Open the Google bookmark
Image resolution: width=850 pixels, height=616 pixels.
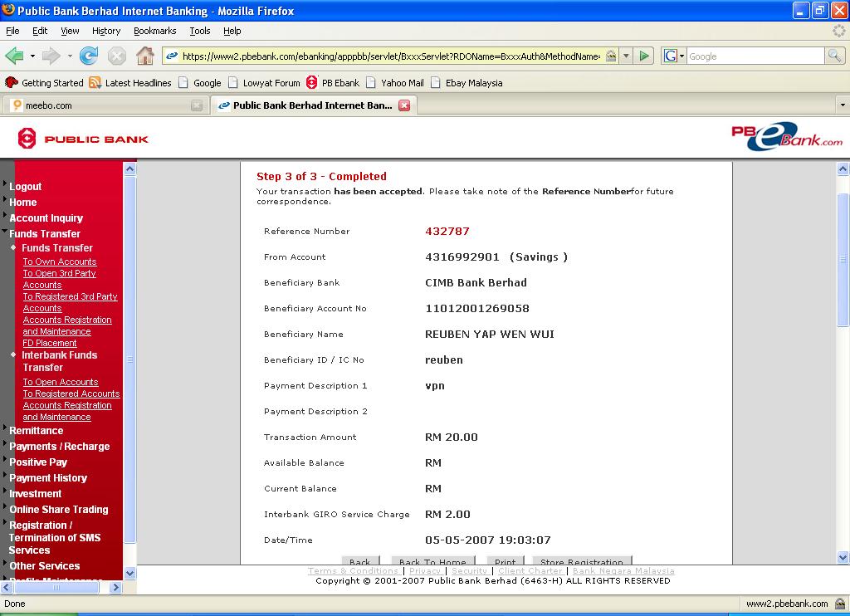[x=200, y=83]
